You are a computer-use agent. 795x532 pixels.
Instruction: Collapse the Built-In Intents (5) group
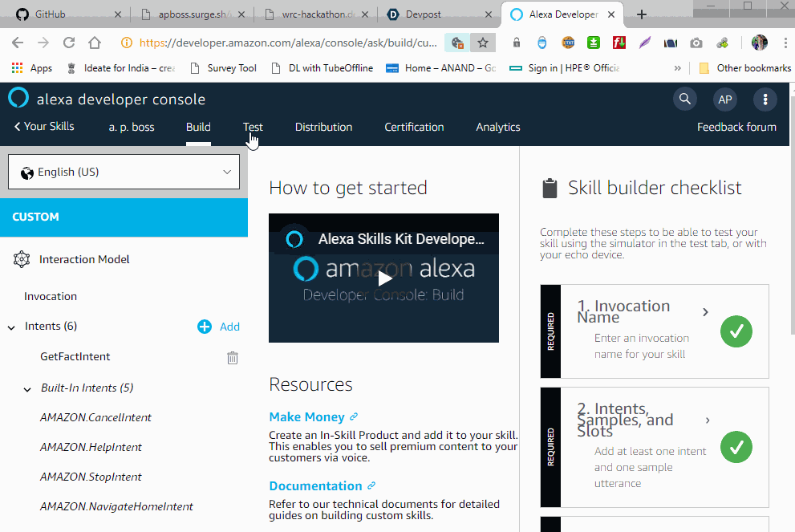27,389
